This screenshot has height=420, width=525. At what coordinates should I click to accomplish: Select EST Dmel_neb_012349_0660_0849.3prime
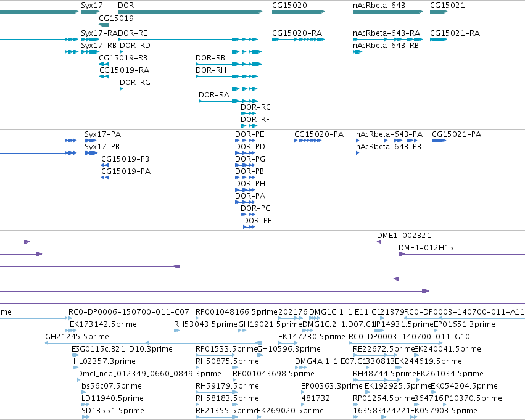[x=79, y=380]
